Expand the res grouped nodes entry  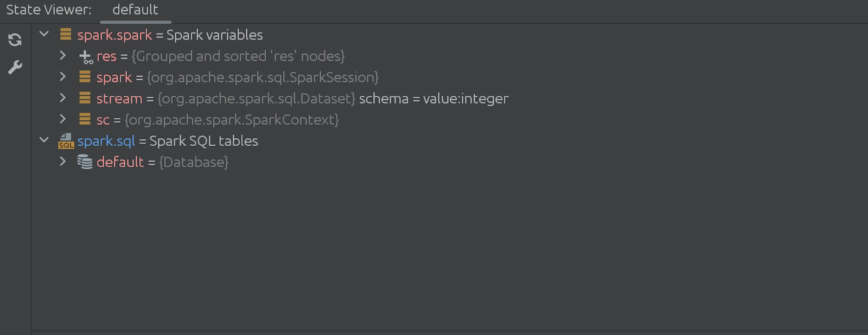click(63, 55)
